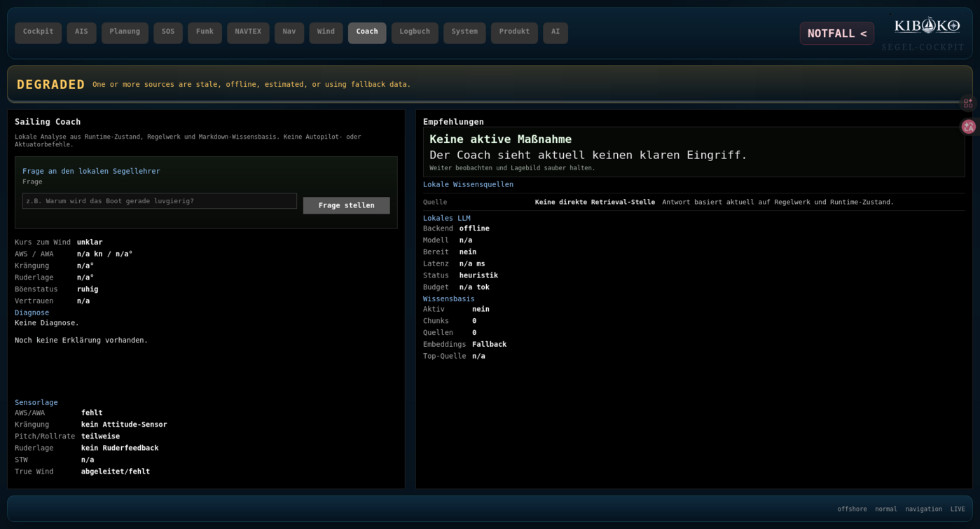Click the Latenz value 'n/a ms'
The image size is (980, 529).
[472, 264]
